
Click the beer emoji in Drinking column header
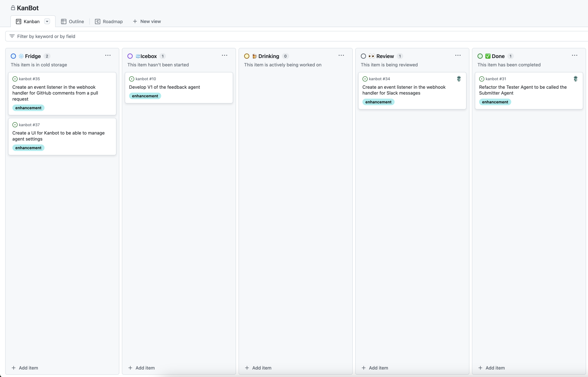click(255, 56)
